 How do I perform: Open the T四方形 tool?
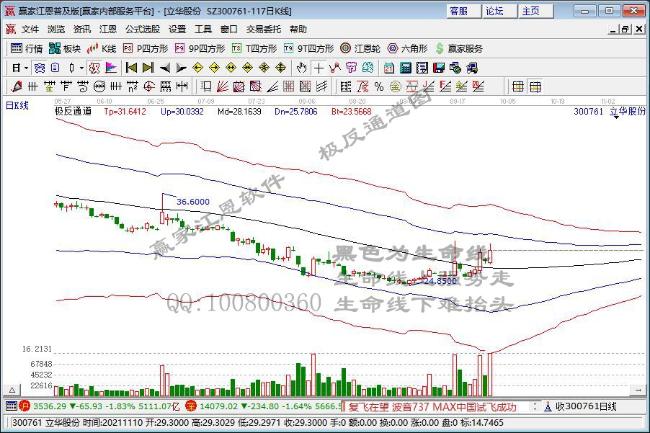254,48
